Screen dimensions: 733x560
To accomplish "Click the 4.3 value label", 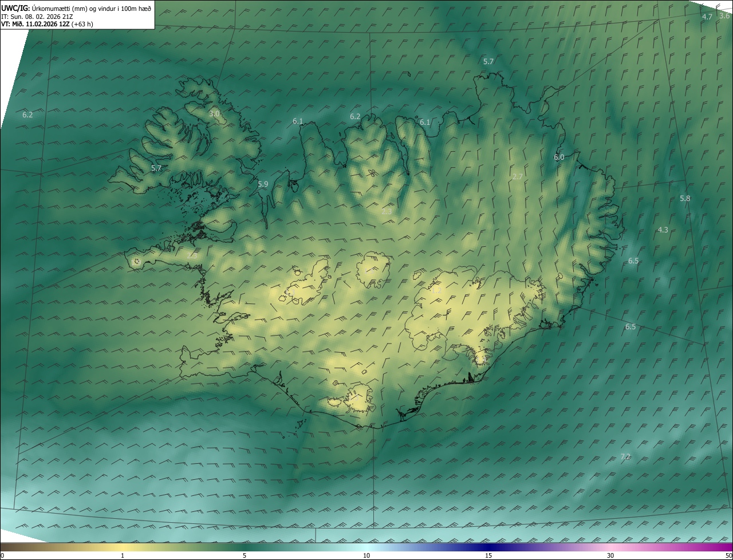I will [663, 230].
